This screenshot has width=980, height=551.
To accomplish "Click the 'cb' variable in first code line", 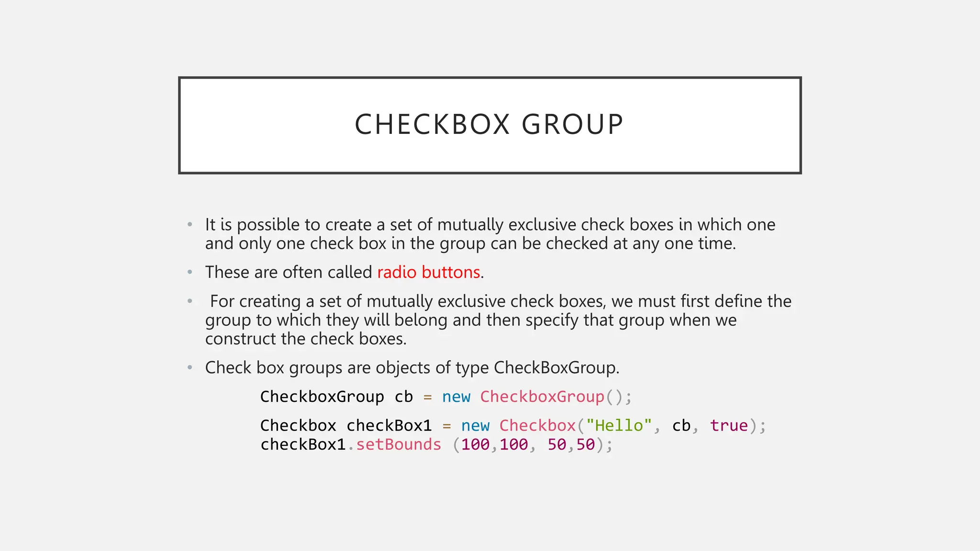I will (x=403, y=397).
